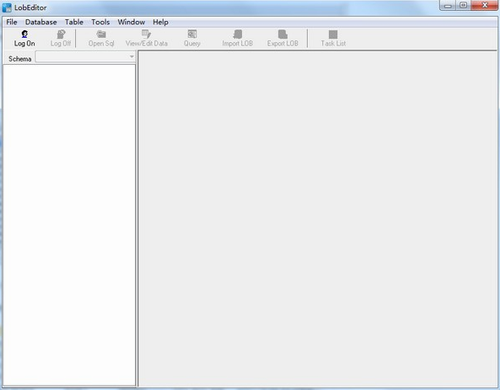The image size is (500, 390).
Task: Select the Log Off toolbar icon
Action: pyautogui.click(x=61, y=38)
